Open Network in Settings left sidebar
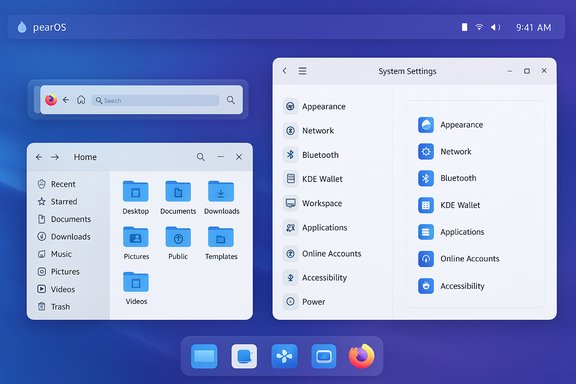Image resolution: width=576 pixels, height=384 pixels. point(309,131)
